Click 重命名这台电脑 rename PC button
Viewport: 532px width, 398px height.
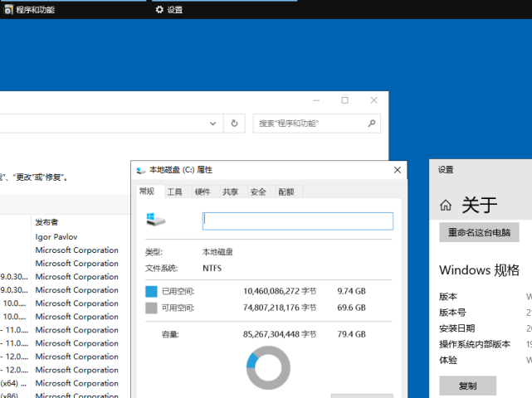click(x=479, y=232)
